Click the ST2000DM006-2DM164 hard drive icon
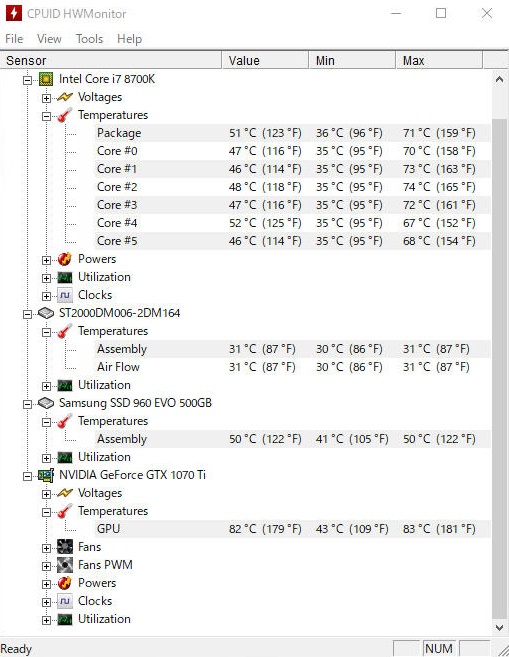The height and width of the screenshot is (657, 509). [x=46, y=313]
